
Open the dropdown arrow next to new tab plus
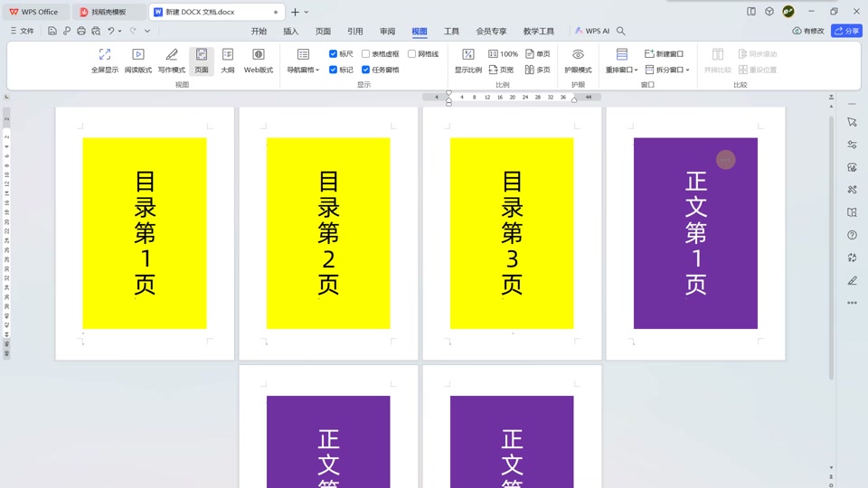tap(307, 12)
